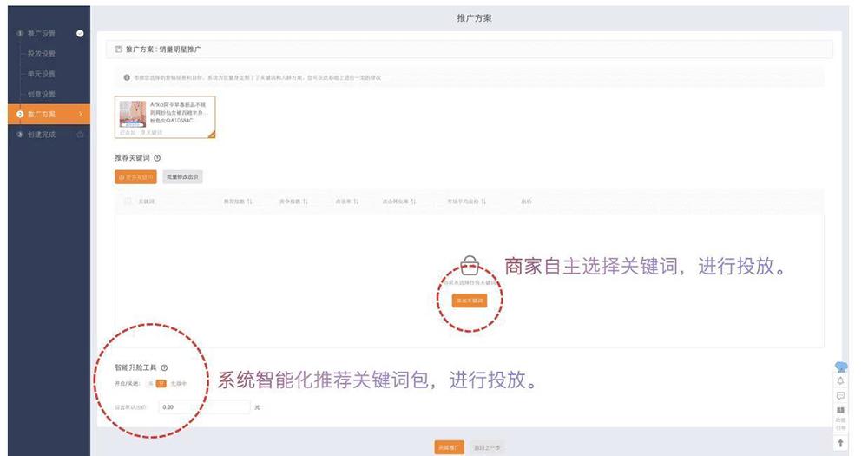Click help icon next to 推荐关键词
Viewport: 868px width, 456px height.
point(157,158)
